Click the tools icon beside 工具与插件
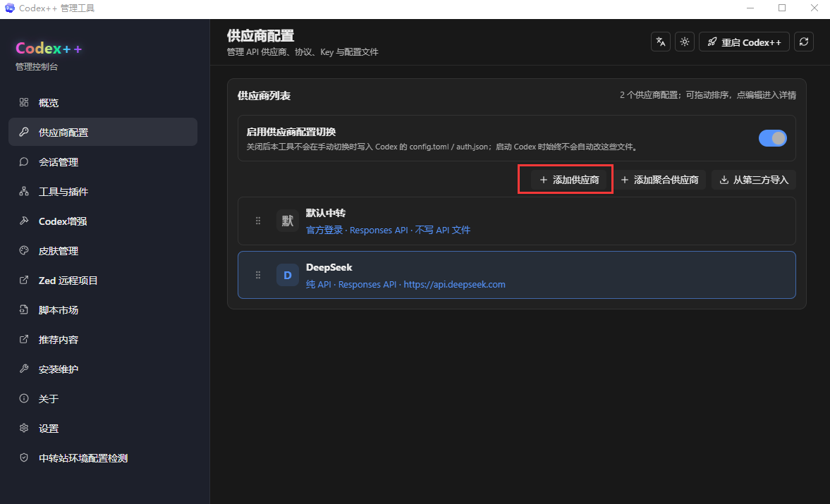Screen dimensions: 830x504 click(24, 191)
